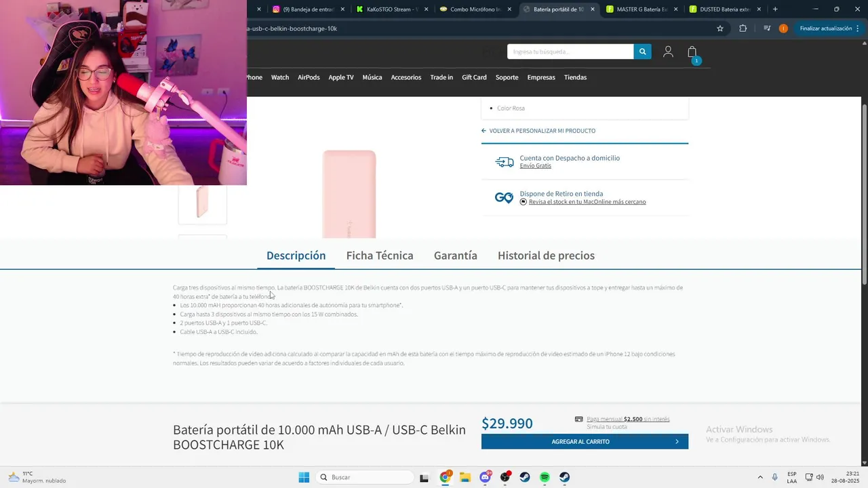Open the Gift Card menu item
This screenshot has height=488, width=868.
(x=474, y=77)
